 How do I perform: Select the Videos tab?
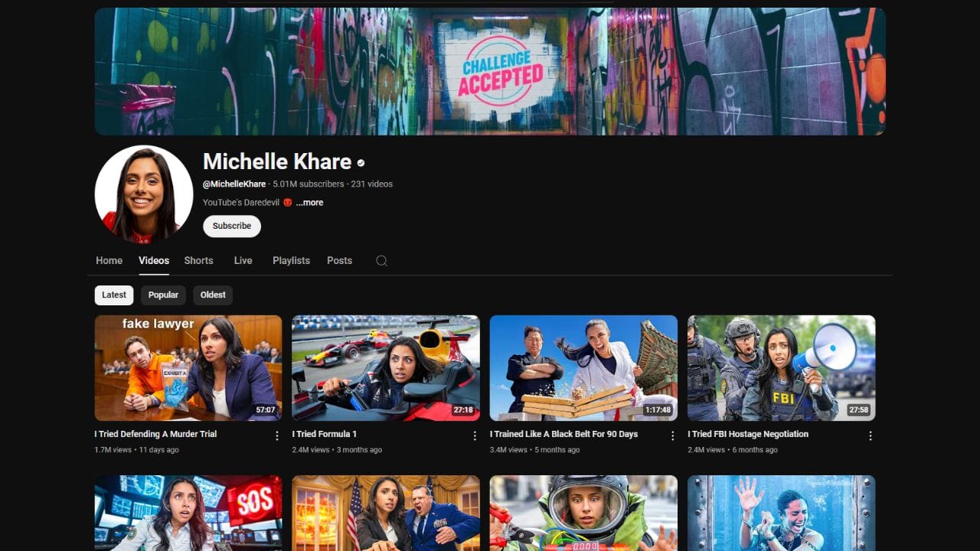pos(154,261)
